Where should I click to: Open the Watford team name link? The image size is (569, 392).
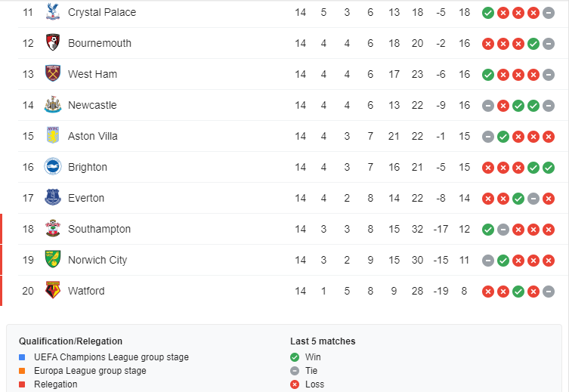[x=86, y=291]
